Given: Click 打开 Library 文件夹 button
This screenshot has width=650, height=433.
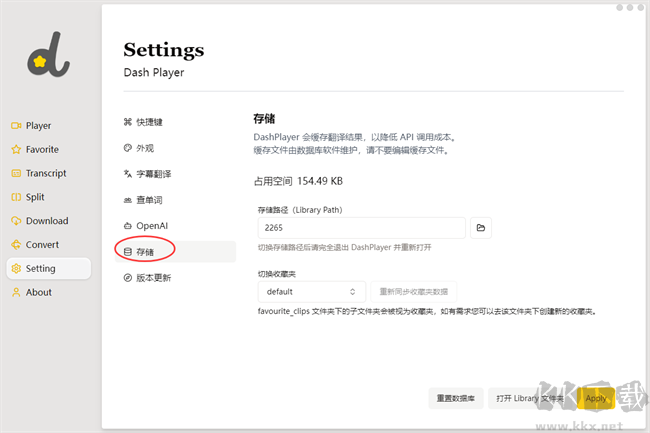Looking at the screenshot, I should pyautogui.click(x=530, y=398).
